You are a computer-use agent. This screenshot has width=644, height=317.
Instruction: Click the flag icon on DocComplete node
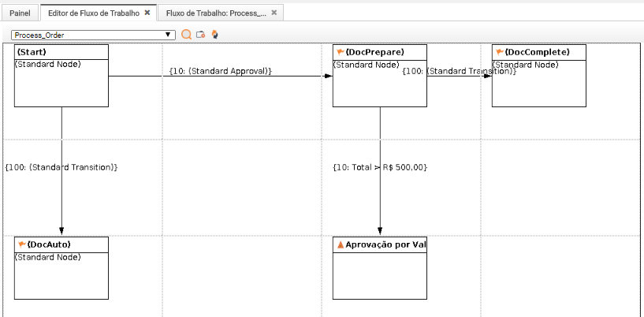(x=500, y=52)
